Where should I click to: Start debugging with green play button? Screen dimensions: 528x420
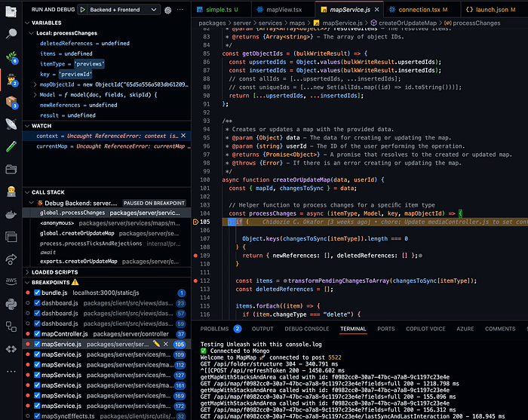[82, 10]
